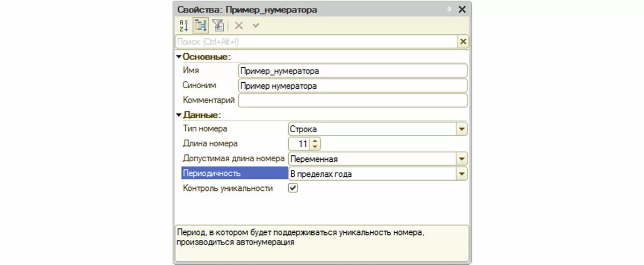Uncheck Контроль уникальности checkbox
Screen dimensions: 644x265
[293, 188]
